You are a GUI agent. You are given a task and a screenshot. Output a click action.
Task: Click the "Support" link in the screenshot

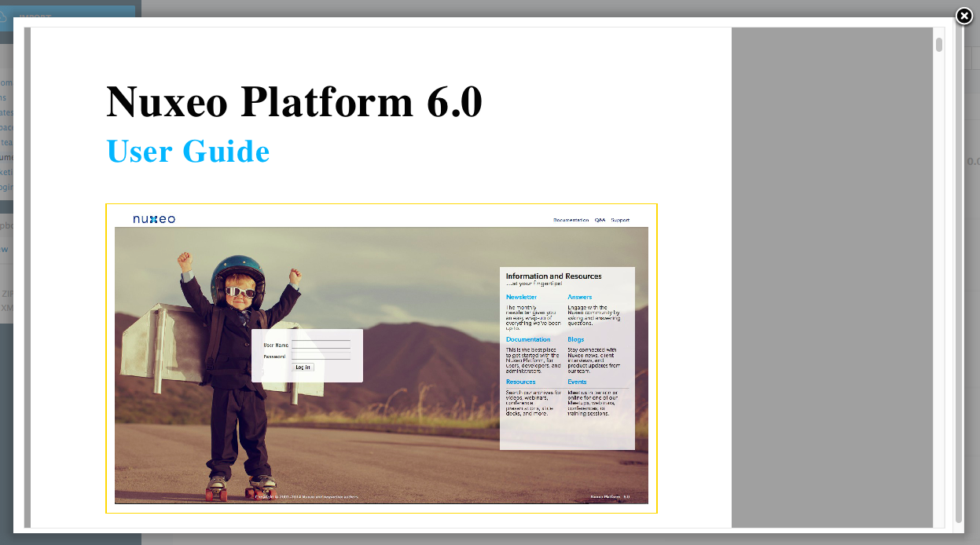coord(620,220)
